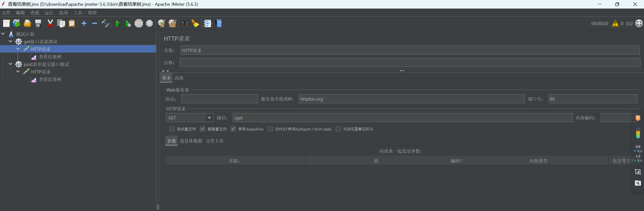
Task: Start the test with green play icon
Action: pyautogui.click(x=118, y=23)
